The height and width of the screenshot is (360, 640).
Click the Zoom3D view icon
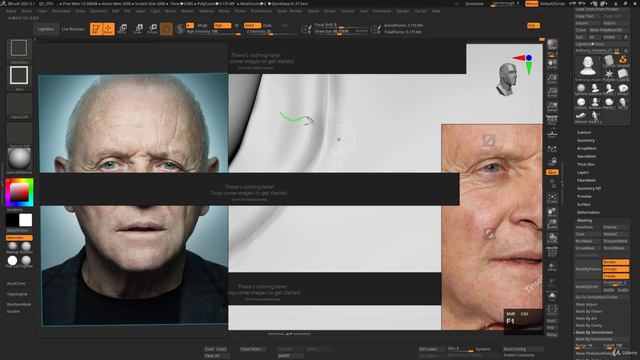552,224
